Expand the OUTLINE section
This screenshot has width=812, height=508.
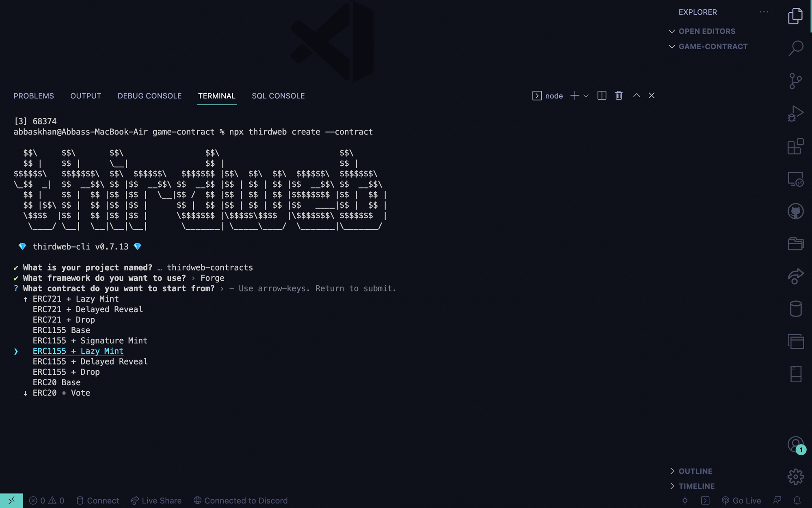[x=672, y=471]
